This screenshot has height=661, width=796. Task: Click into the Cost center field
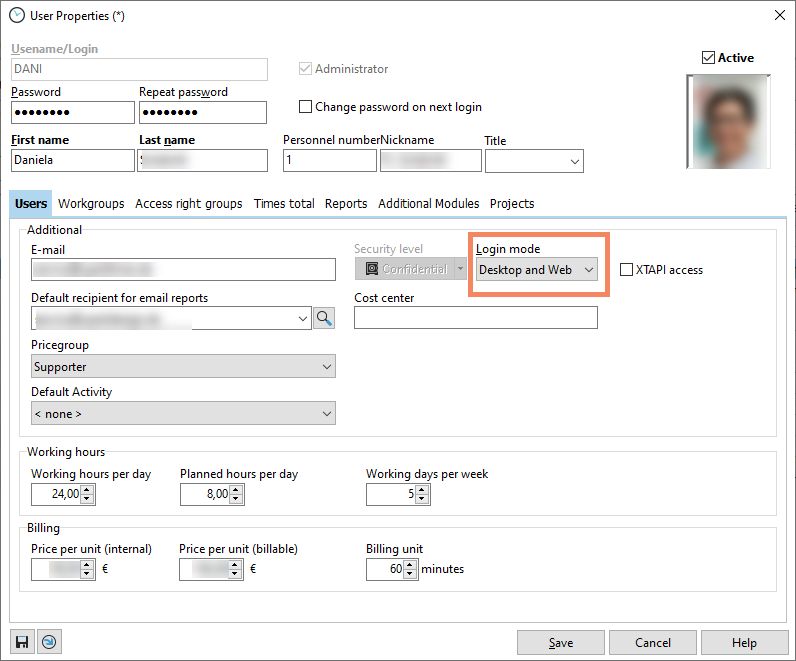coord(475,318)
